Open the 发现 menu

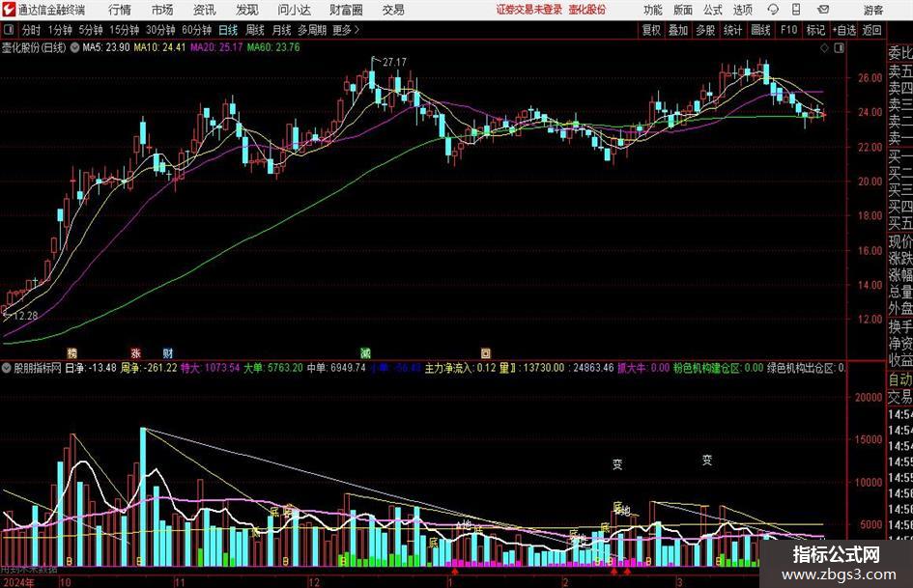247,10
